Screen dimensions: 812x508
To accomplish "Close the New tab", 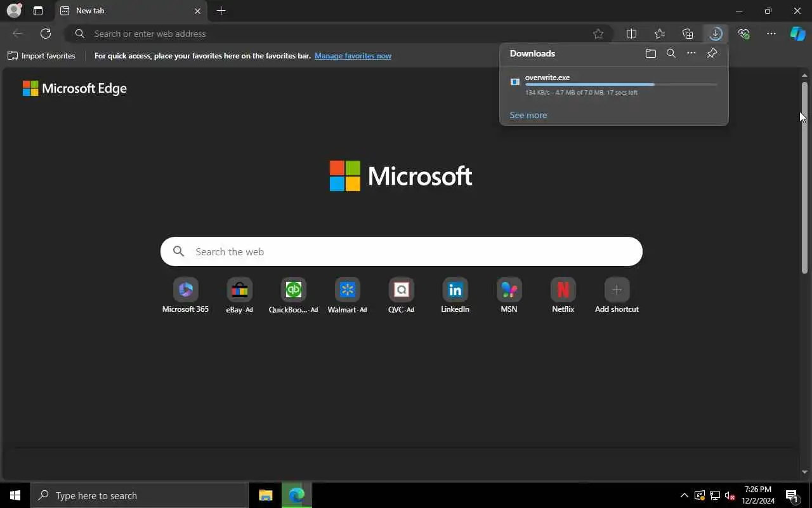I will click(197, 11).
